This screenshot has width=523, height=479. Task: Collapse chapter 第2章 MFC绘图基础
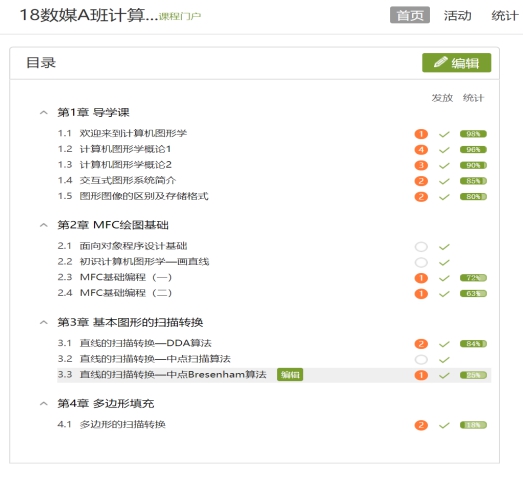coord(44,225)
